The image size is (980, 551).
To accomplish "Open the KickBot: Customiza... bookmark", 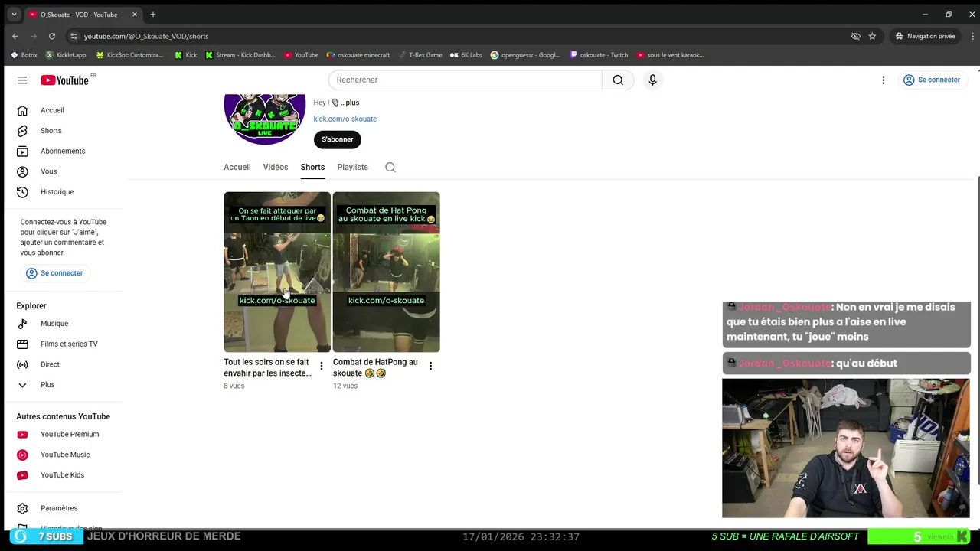I will coord(129,55).
